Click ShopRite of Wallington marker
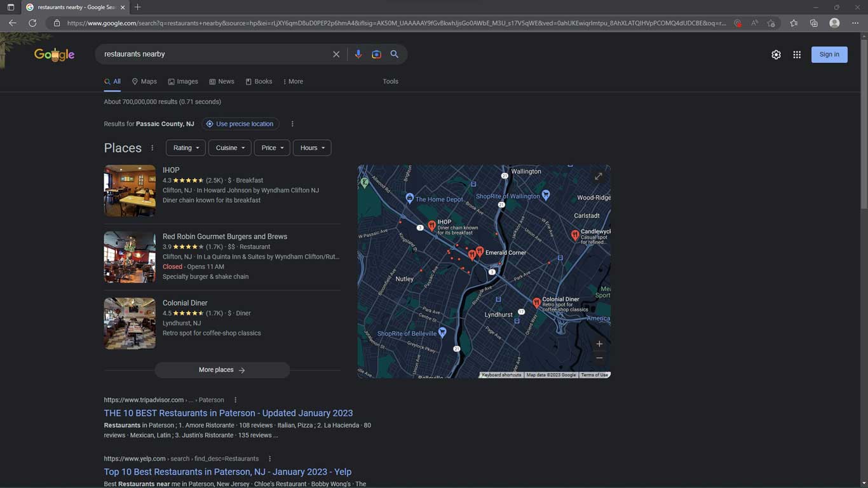Viewport: 868px width, 488px height. [x=546, y=196]
